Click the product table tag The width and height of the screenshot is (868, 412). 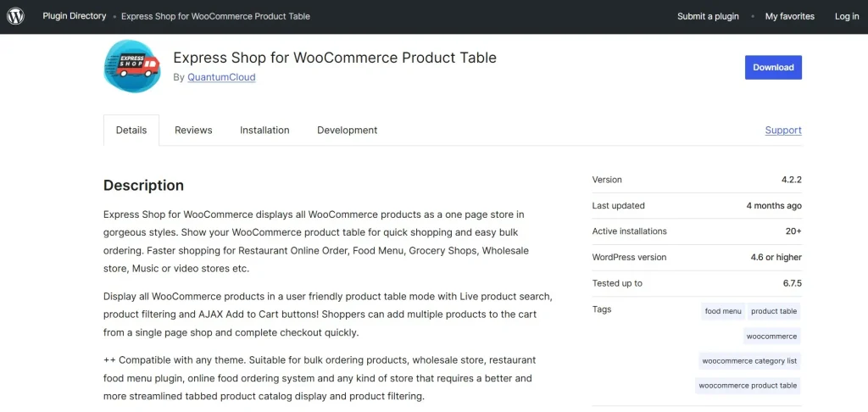774,311
